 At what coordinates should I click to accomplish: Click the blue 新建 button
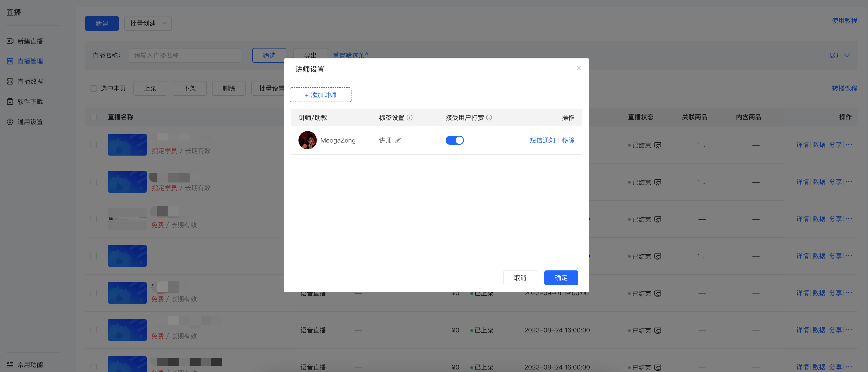pyautogui.click(x=102, y=23)
